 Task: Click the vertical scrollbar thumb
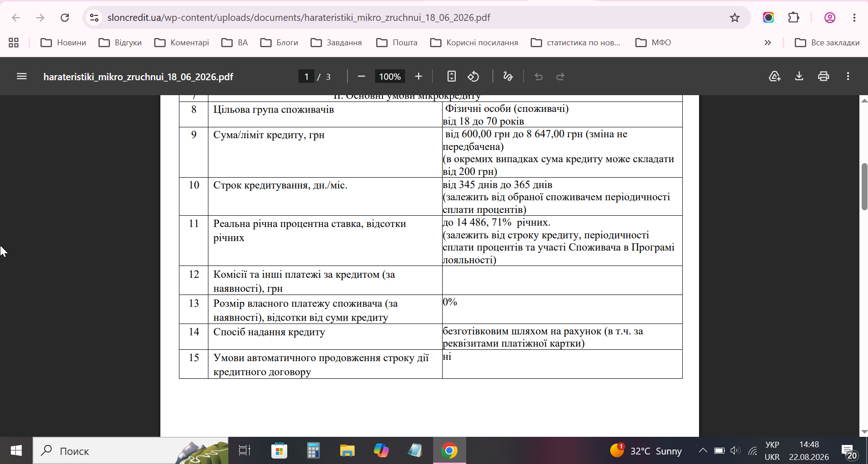[864, 186]
